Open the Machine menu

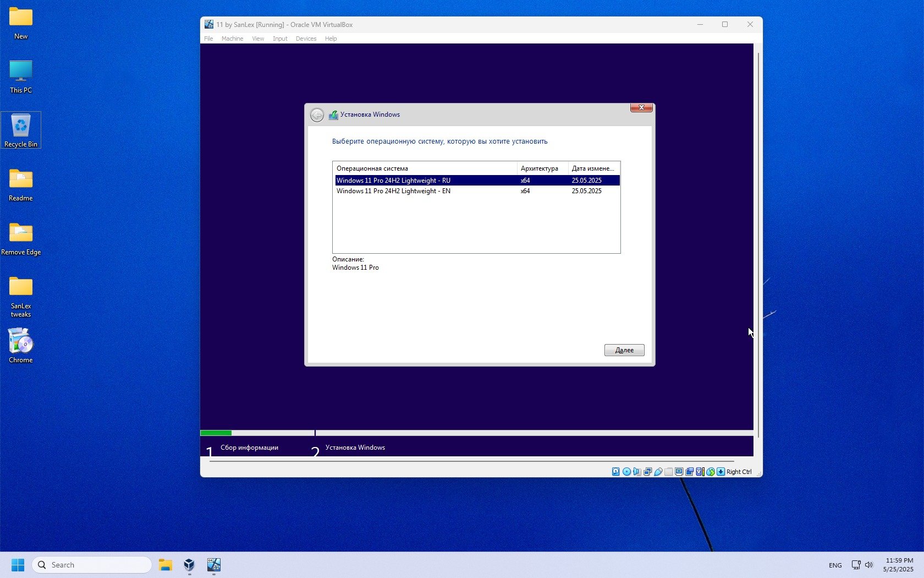232,39
